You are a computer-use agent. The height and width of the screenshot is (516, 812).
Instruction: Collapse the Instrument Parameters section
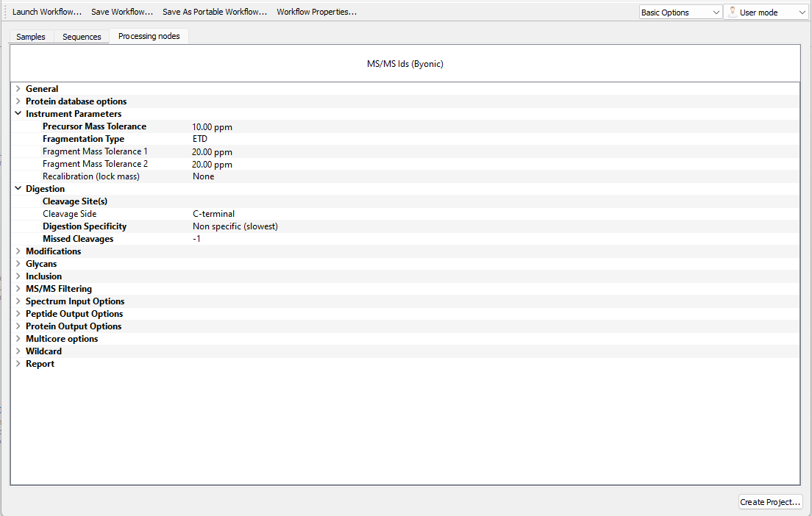click(x=18, y=113)
